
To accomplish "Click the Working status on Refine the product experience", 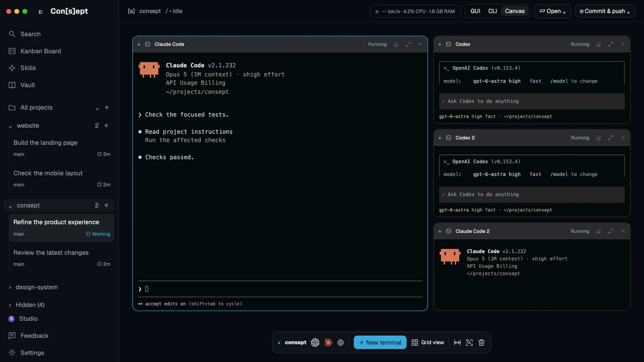I will click(x=98, y=234).
